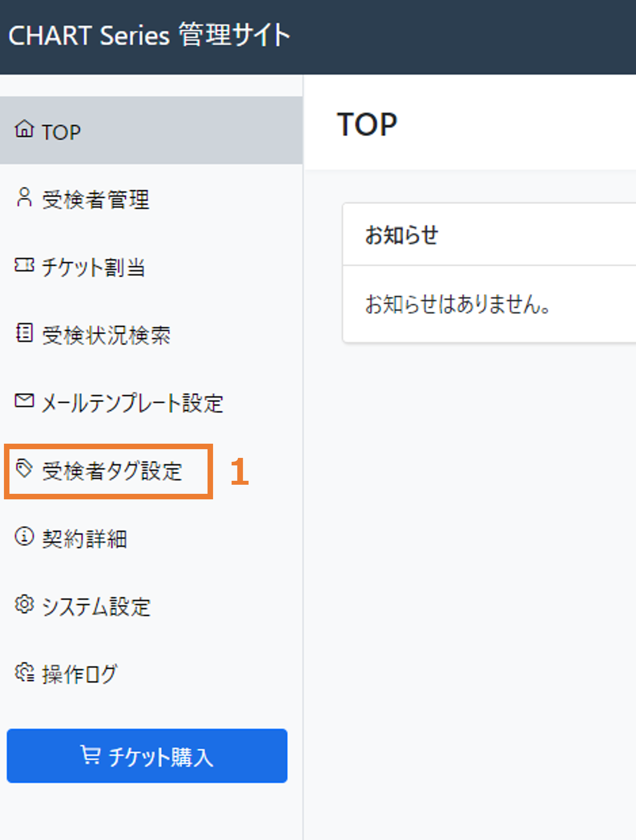Click the cart icon on チケット購入
This screenshot has height=840, width=636.
tap(91, 755)
